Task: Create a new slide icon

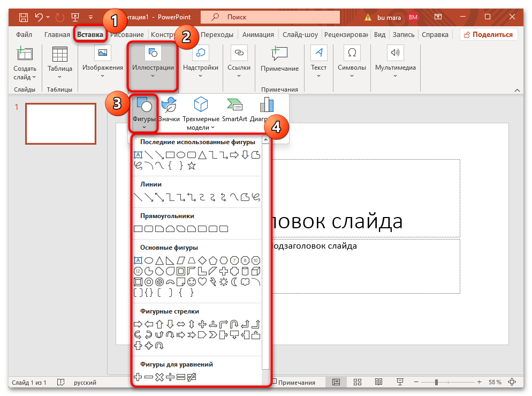Action: [25, 54]
